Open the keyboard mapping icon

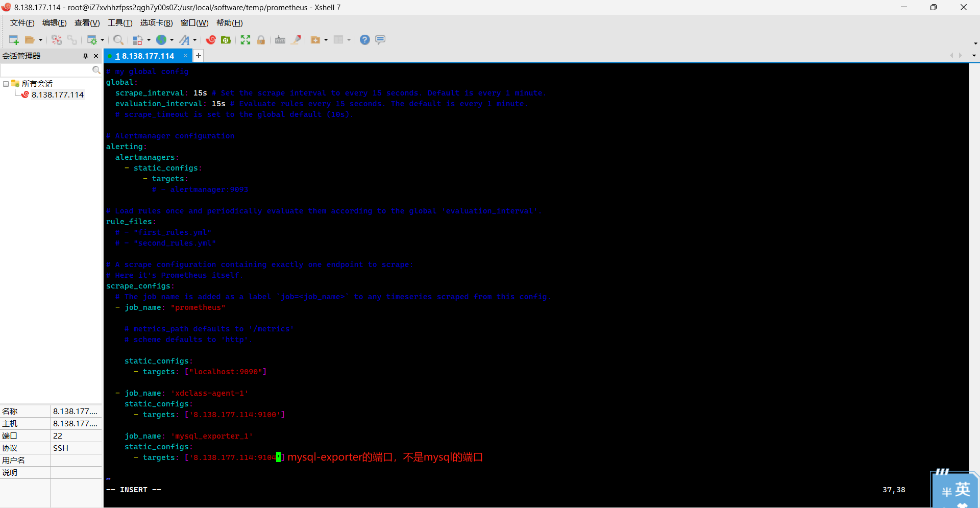(x=280, y=40)
